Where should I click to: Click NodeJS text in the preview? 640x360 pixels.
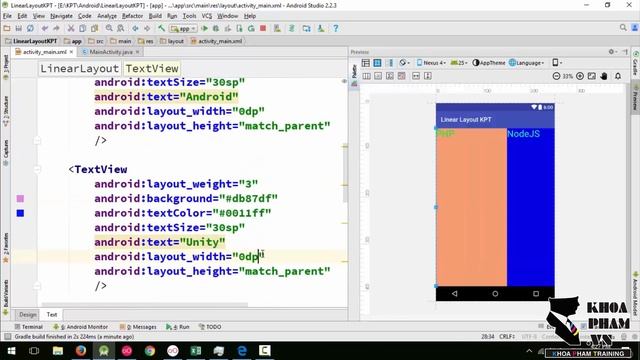523,134
